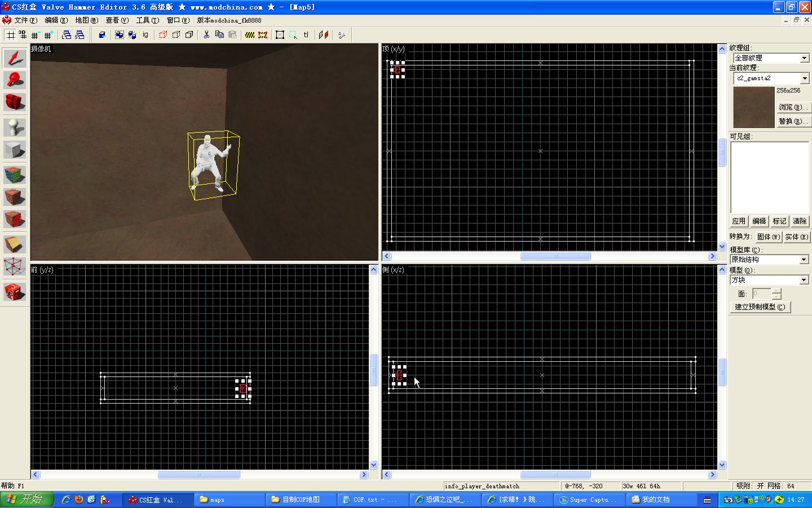Viewport: 812px width, 508px height.
Task: Click the 面 faces stepper arrows
Action: coord(776,294)
